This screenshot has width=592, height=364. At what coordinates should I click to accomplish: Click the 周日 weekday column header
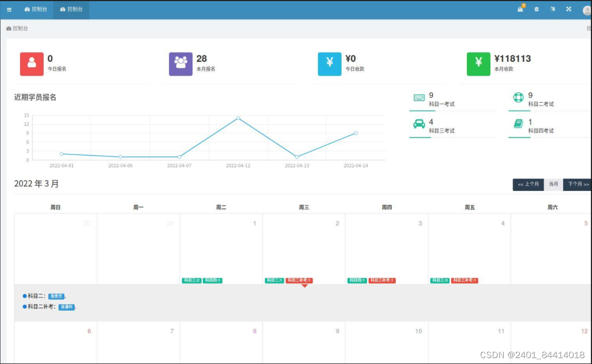pos(55,208)
